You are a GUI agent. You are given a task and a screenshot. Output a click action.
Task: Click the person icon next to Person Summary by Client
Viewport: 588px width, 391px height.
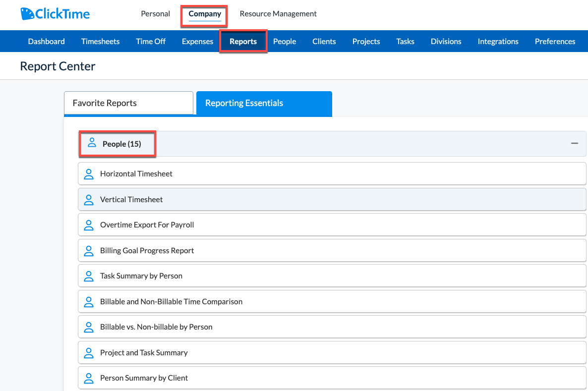tap(89, 378)
